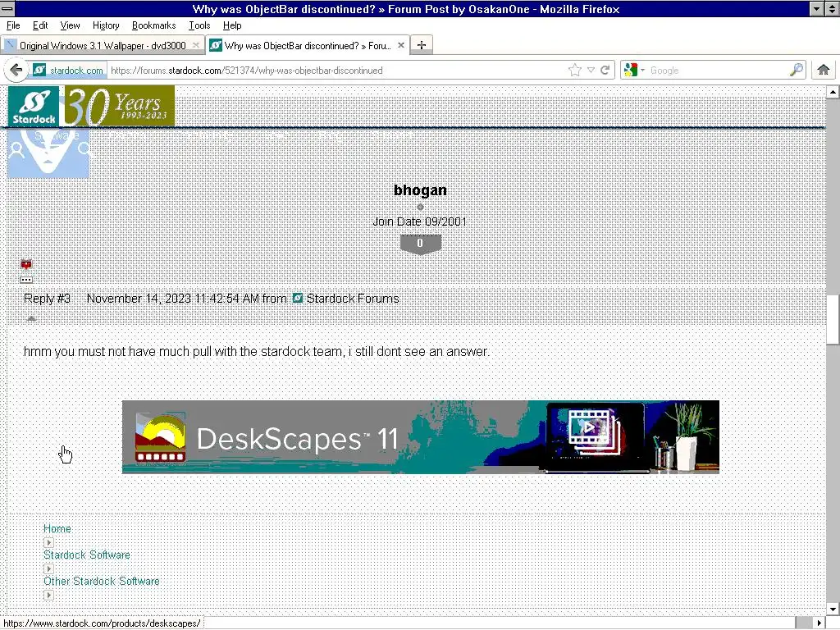The width and height of the screenshot is (840, 630).
Task: Open bhogan's user profile name
Action: coord(420,190)
